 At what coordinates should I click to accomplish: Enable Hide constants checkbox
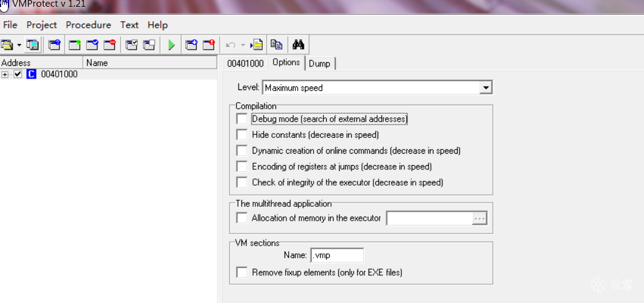click(242, 134)
